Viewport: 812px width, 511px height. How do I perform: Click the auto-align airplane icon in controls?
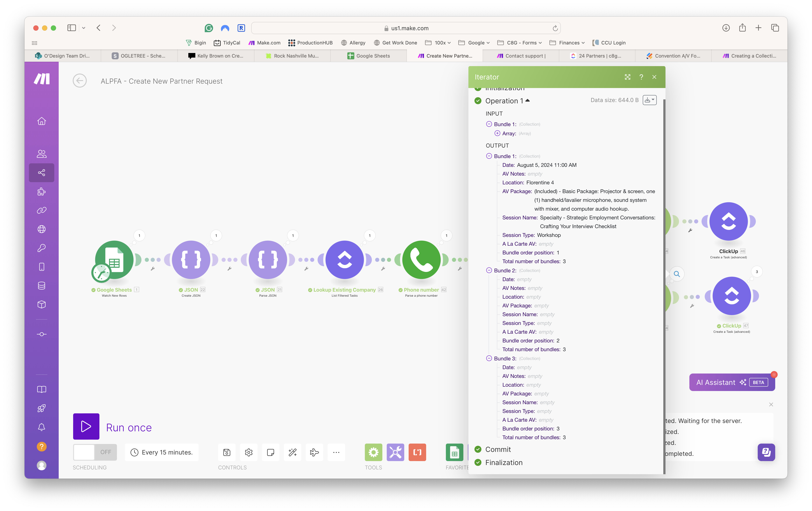[314, 452]
